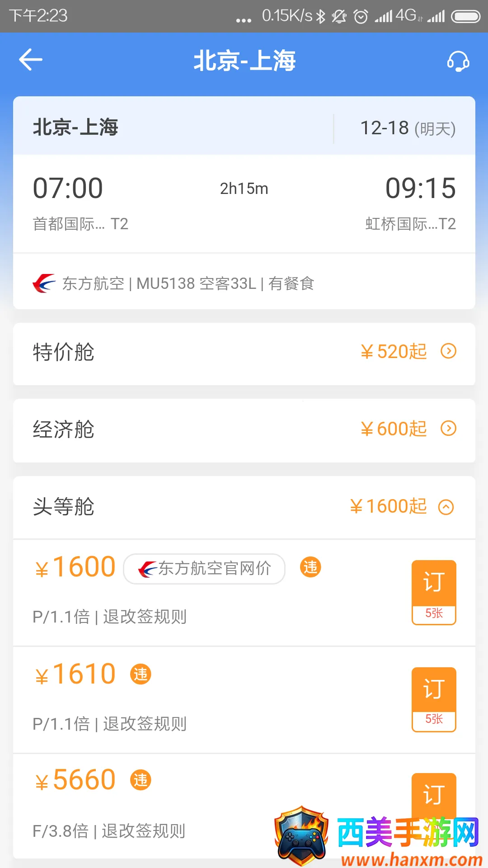Book the ¥1600 first class ticket
The height and width of the screenshot is (868, 488).
click(433, 591)
